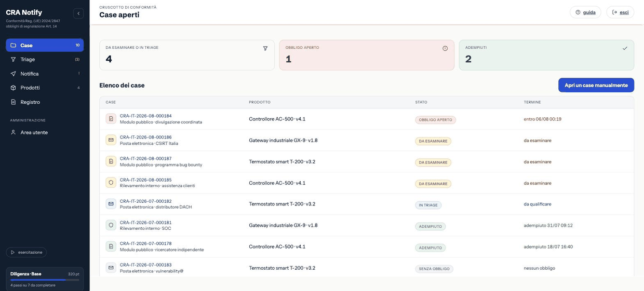Click the IN TRIAGE status badge

428,205
